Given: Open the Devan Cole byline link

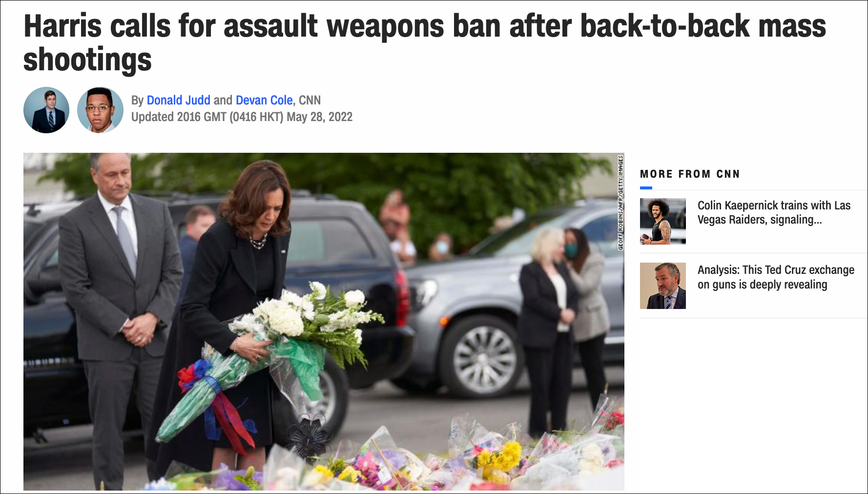Looking at the screenshot, I should click(264, 100).
